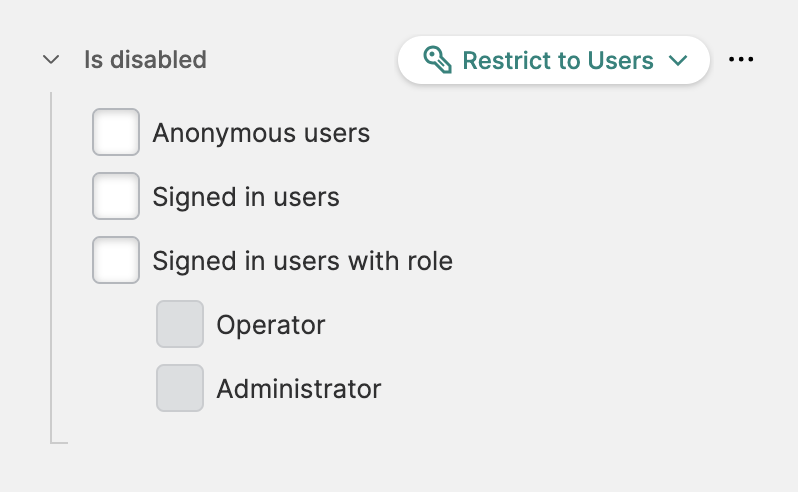Check the Signed in users box

click(116, 197)
